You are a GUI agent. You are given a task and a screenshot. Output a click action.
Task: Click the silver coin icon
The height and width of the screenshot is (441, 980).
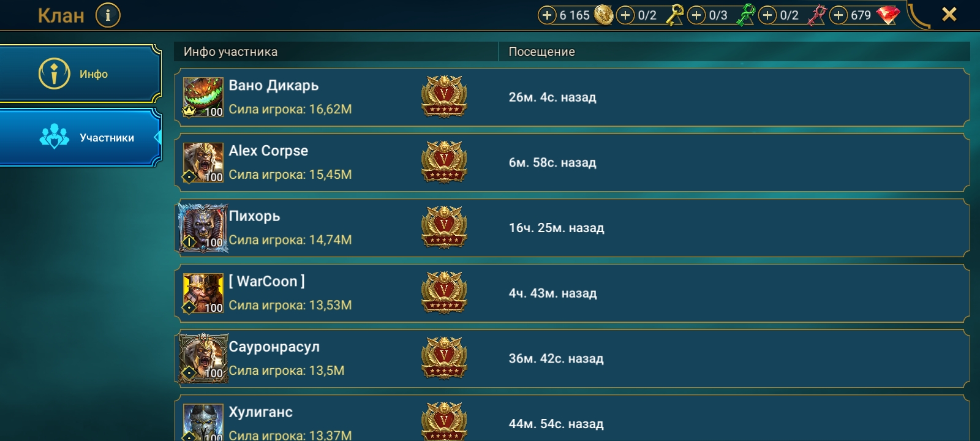[x=603, y=15]
